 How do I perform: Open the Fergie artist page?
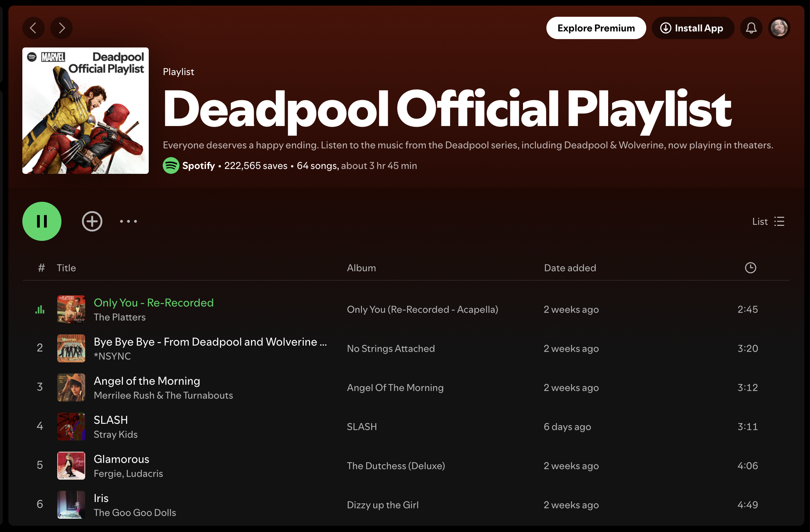pos(108,474)
